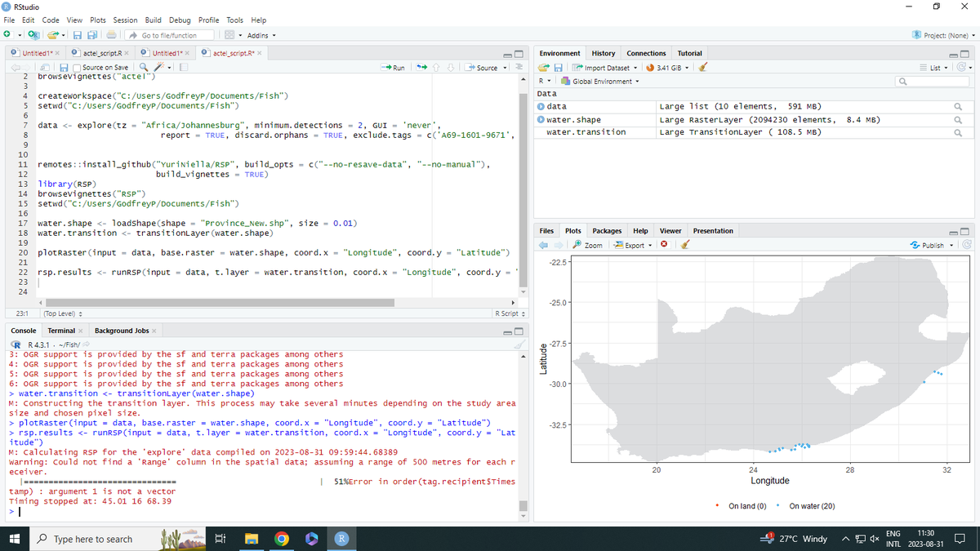Open Task View in taskbar

coord(220,539)
